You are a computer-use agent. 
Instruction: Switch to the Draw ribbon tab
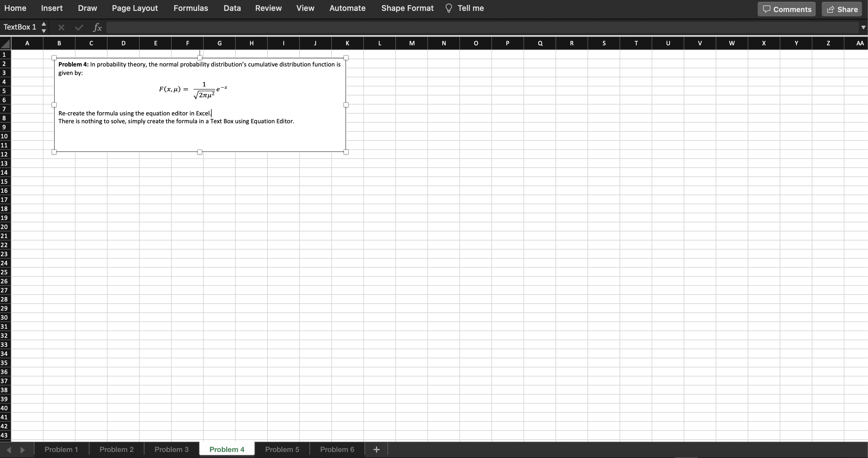pyautogui.click(x=87, y=8)
